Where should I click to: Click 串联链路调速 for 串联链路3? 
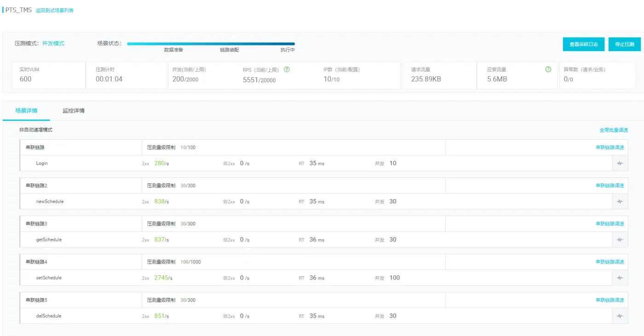click(609, 224)
